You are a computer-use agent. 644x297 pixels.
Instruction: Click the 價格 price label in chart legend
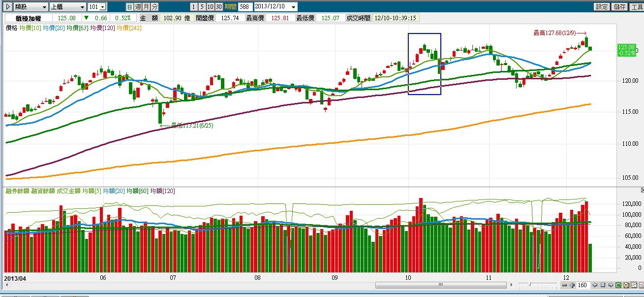coord(11,28)
